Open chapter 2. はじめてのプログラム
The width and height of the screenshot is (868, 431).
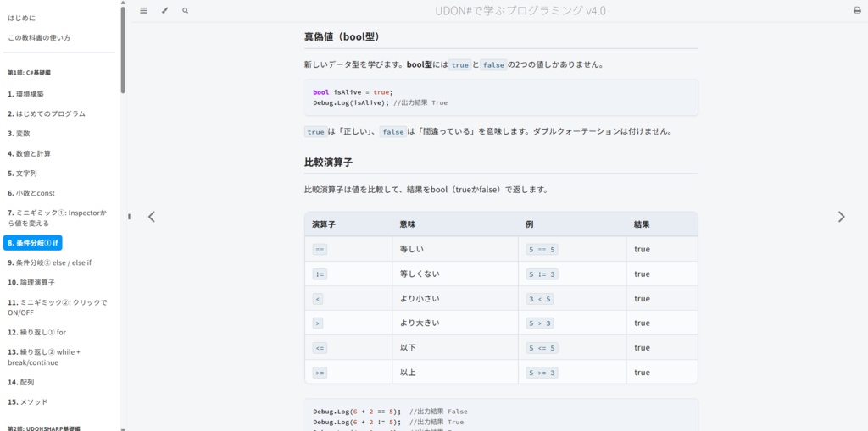click(47, 114)
